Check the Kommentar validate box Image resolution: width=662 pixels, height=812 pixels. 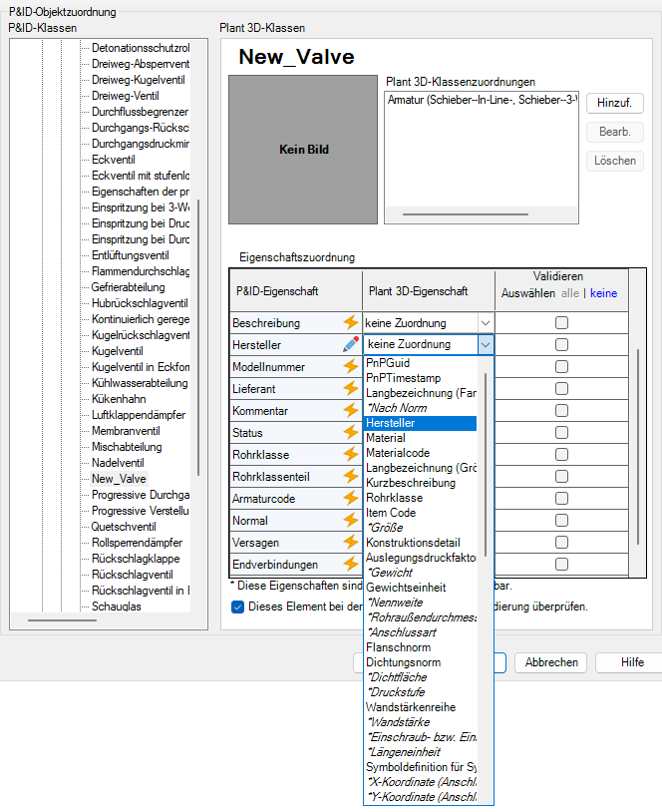[x=561, y=411]
